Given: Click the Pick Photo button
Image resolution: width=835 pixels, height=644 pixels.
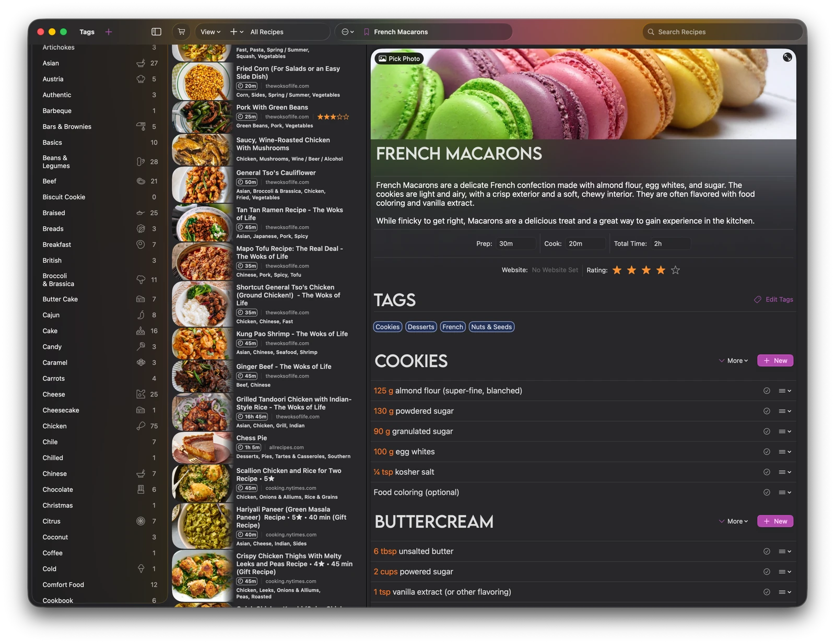Looking at the screenshot, I should pos(399,58).
